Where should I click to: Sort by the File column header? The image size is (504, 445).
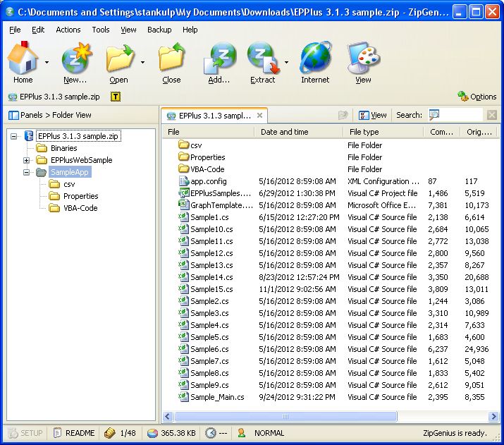(x=208, y=132)
